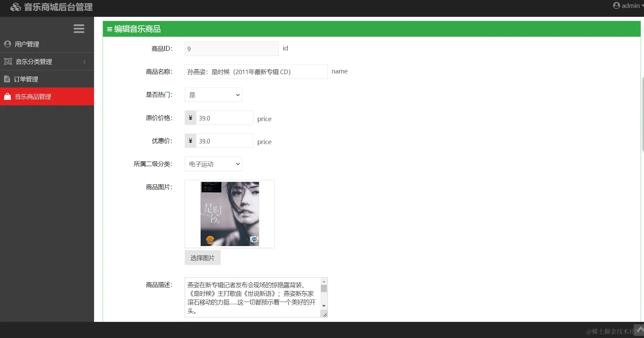Viewport: 644px width, 338px height.
Task: Click the user icon beside 用户管理
Action: pyautogui.click(x=7, y=44)
